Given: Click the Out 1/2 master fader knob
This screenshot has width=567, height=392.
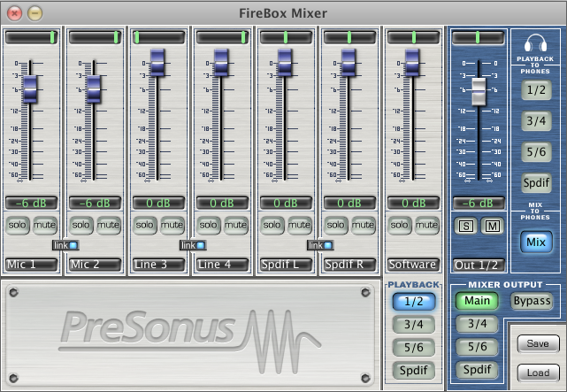Looking at the screenshot, I should tap(479, 91).
